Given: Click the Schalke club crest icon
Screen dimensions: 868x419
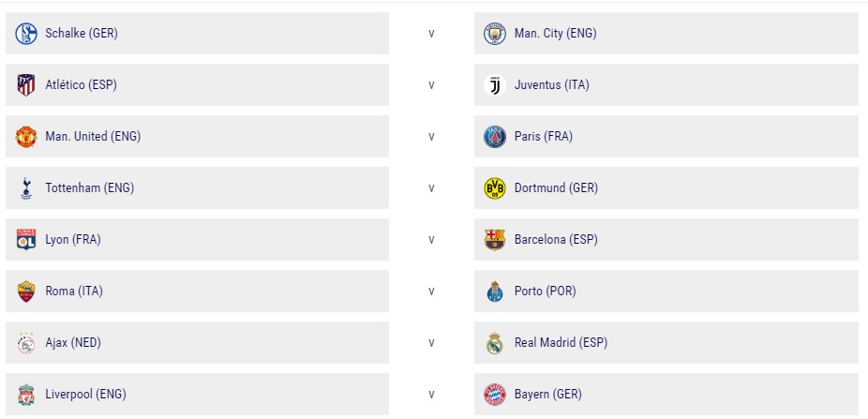Looking at the screenshot, I should pos(26,34).
